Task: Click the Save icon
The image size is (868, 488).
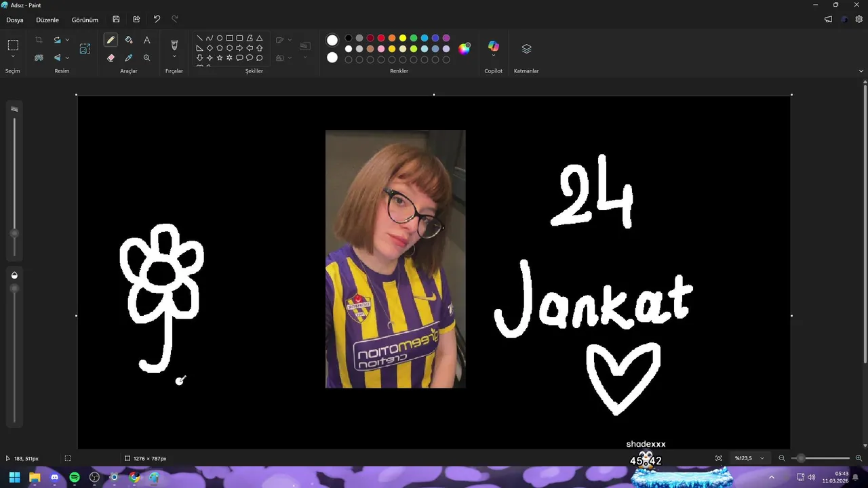Action: (116, 20)
